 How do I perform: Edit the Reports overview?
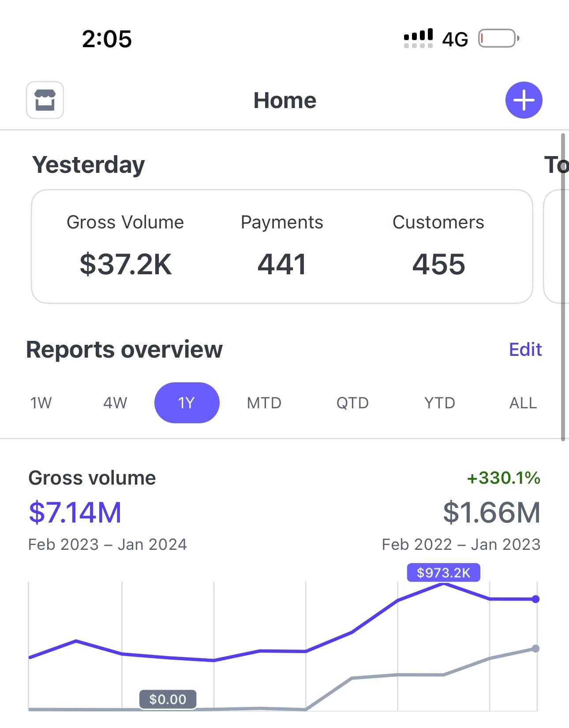pos(525,349)
